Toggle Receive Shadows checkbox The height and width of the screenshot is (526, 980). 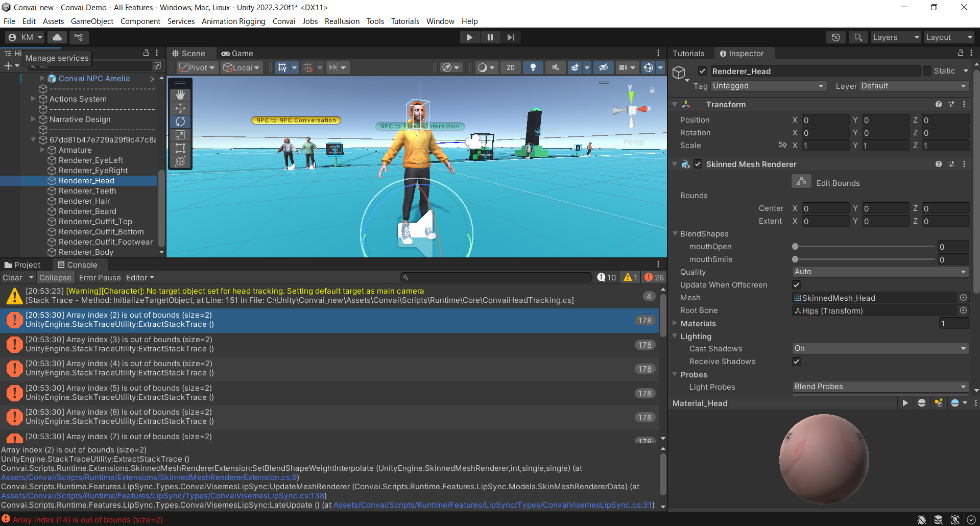797,362
